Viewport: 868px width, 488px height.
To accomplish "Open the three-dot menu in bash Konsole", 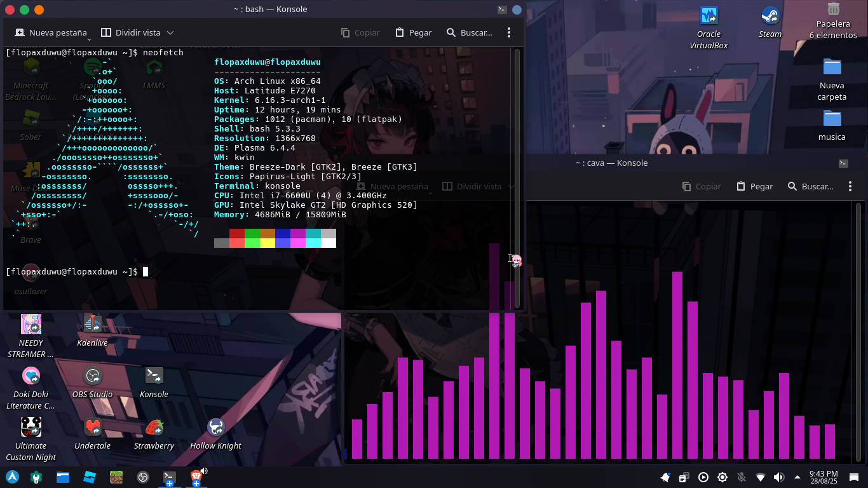I will (x=509, y=32).
